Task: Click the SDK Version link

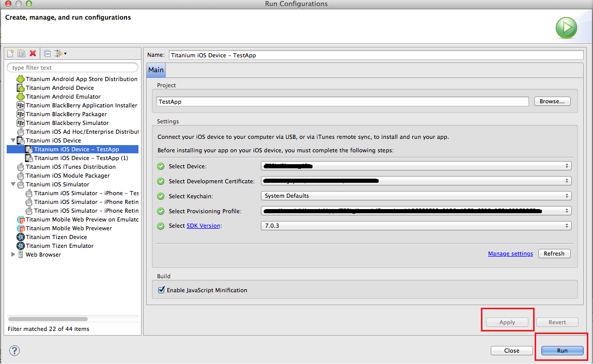Action: 204,226
